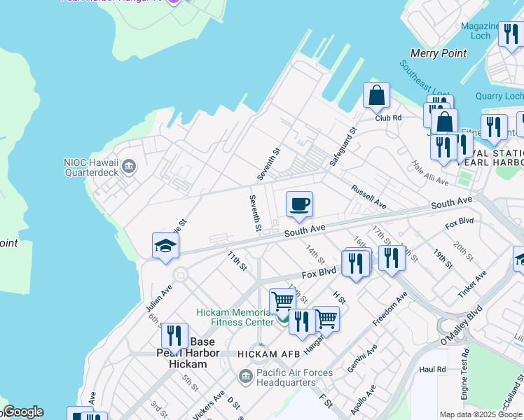Open the shopping bag marker above Club Rd
524x420 pixels.
(x=376, y=96)
